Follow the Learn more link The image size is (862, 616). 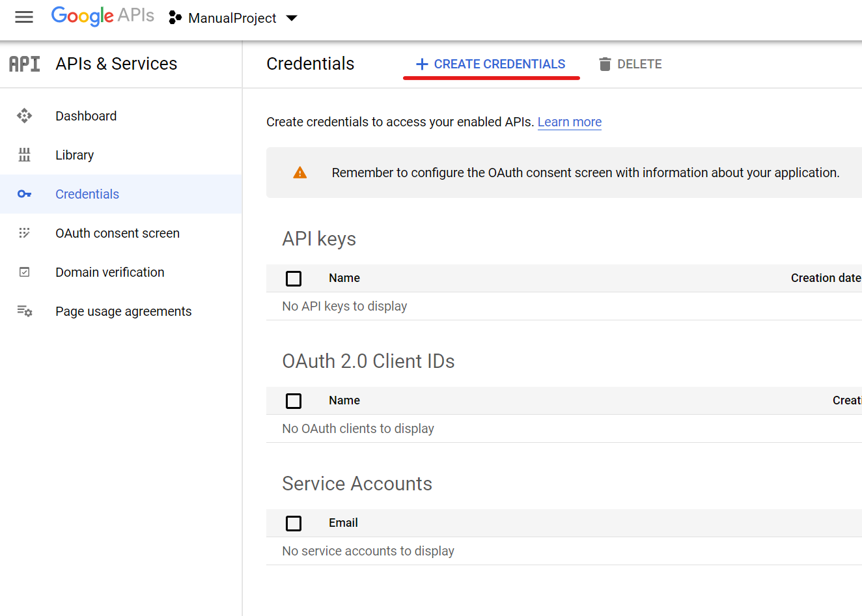pos(569,122)
